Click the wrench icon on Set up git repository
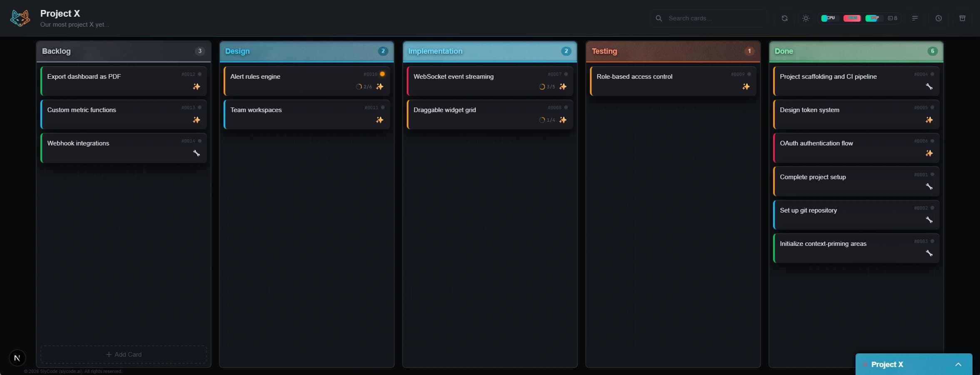The width and height of the screenshot is (980, 375). pyautogui.click(x=929, y=220)
